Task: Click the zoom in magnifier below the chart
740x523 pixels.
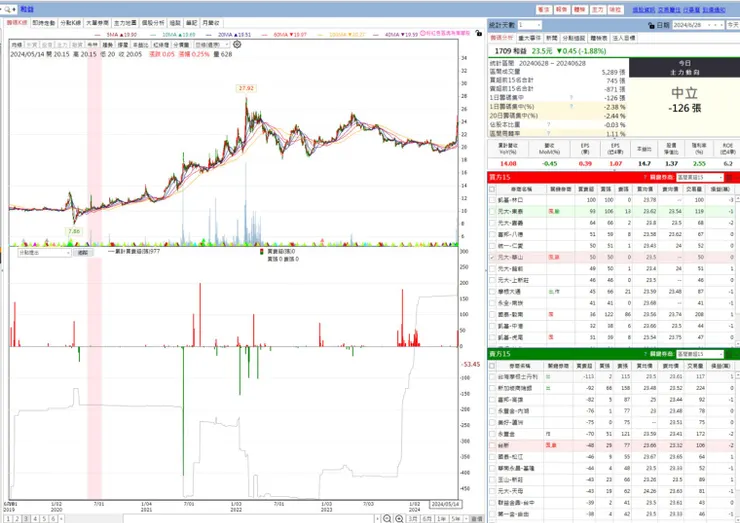Action: coord(399,519)
